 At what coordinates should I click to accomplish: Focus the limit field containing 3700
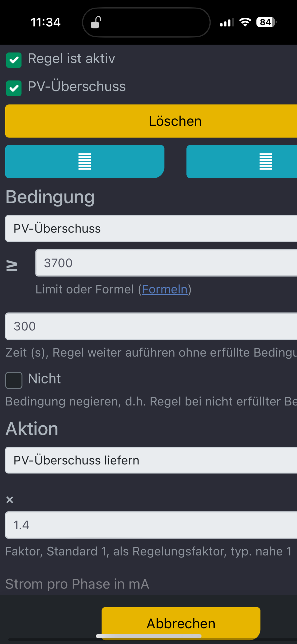pos(166,263)
